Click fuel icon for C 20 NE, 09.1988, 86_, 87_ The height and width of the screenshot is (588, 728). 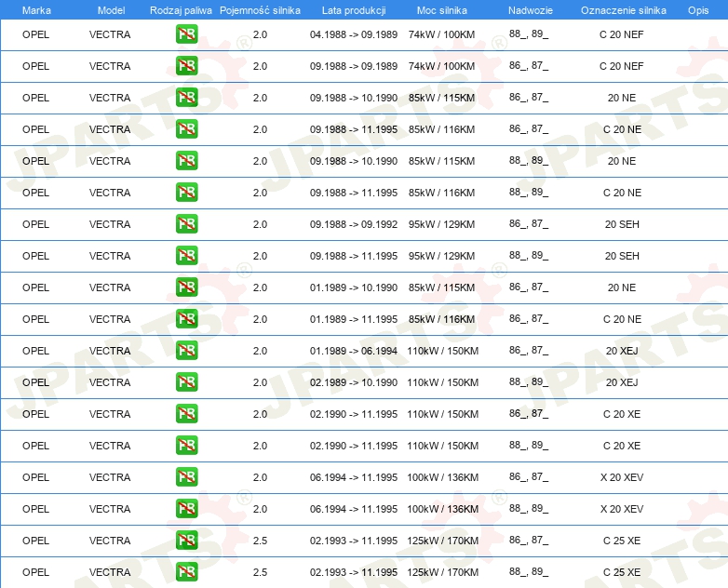coord(186,129)
